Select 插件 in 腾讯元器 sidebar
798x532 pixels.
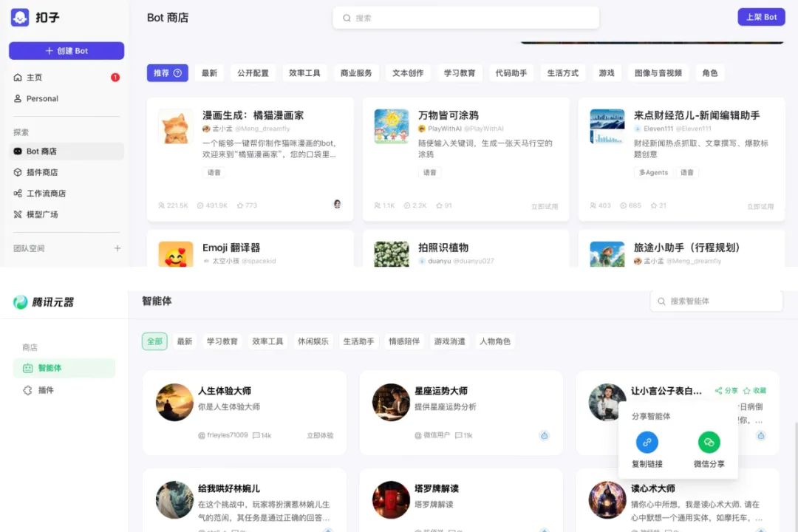pyautogui.click(x=46, y=390)
